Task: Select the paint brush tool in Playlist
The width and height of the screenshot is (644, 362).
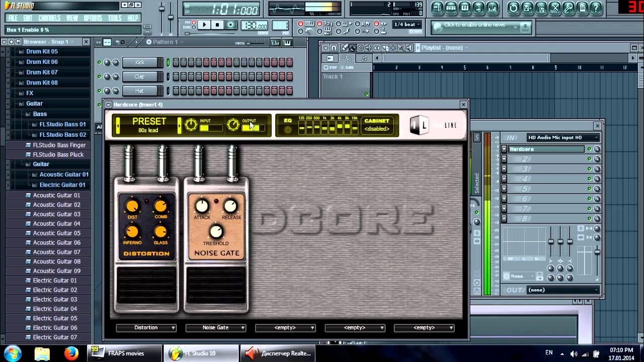Action: [353, 48]
